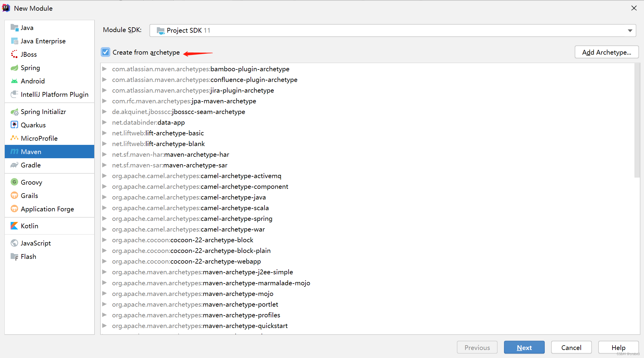This screenshot has width=644, height=358.
Task: Expand bamboo-plugin-archetype tree arrow
Action: (x=104, y=69)
